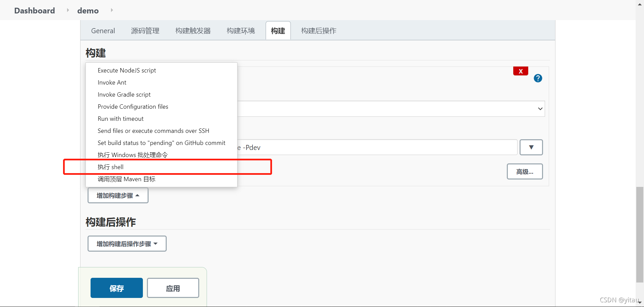The height and width of the screenshot is (307, 644).
Task: Switch to the 源码管理 tab
Action: tap(145, 31)
